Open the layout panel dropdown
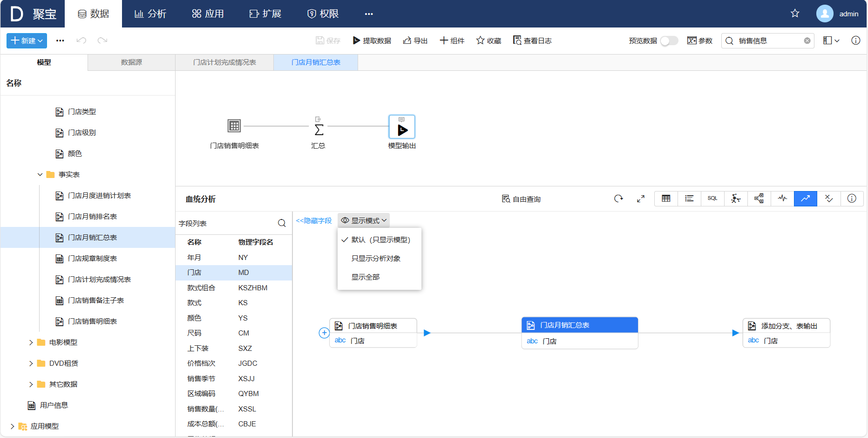 click(831, 41)
